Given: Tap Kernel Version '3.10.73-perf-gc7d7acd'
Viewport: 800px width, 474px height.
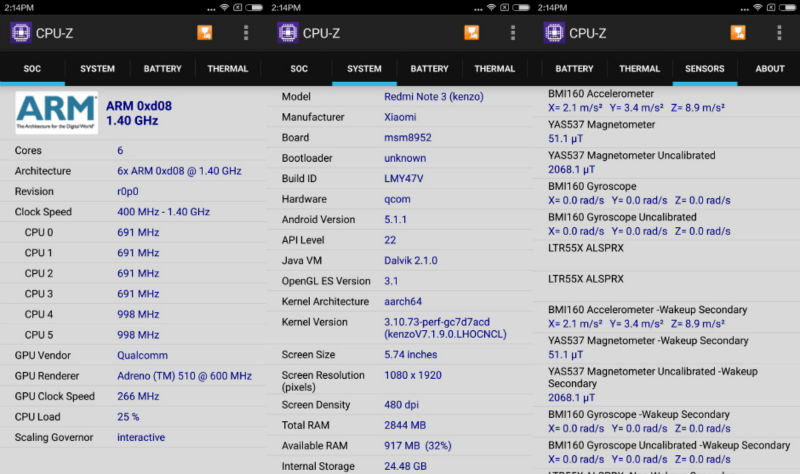Looking at the screenshot, I should coord(437,322).
